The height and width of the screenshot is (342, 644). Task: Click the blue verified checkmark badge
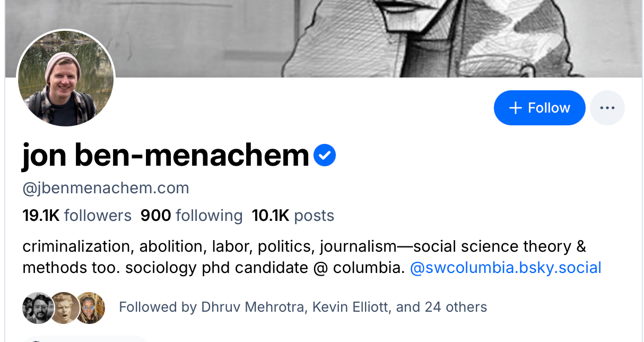click(325, 156)
